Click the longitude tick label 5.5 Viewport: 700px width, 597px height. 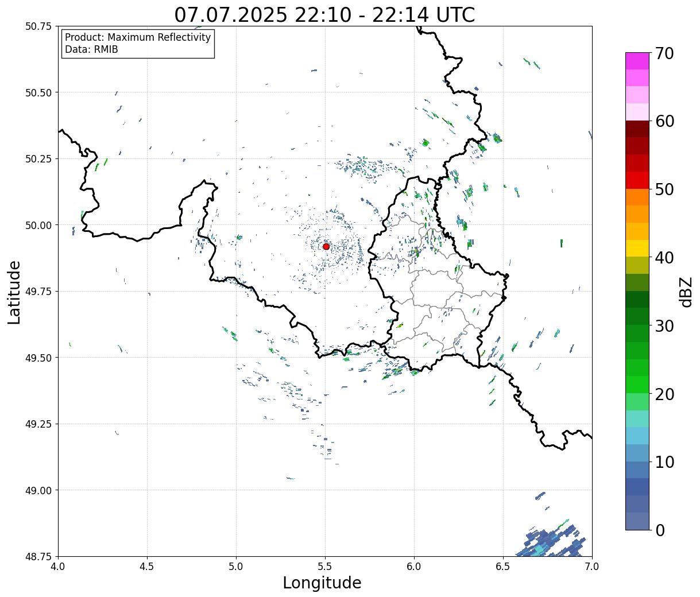tap(325, 567)
